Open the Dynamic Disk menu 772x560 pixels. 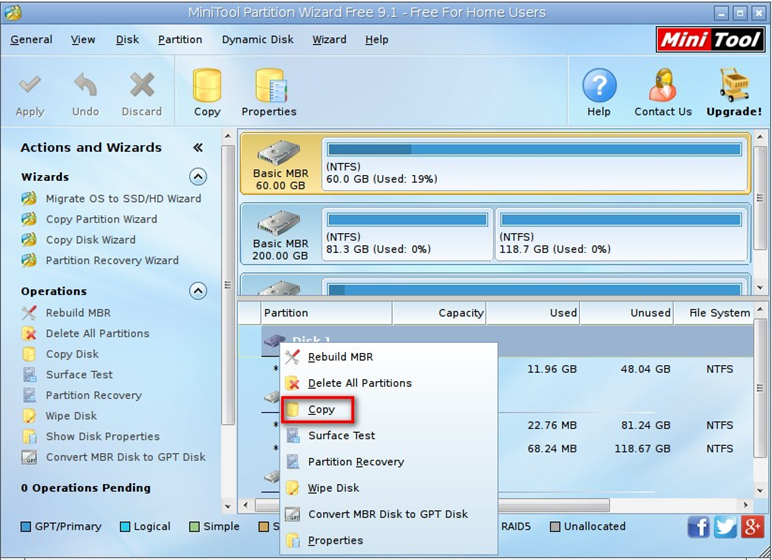tap(257, 39)
